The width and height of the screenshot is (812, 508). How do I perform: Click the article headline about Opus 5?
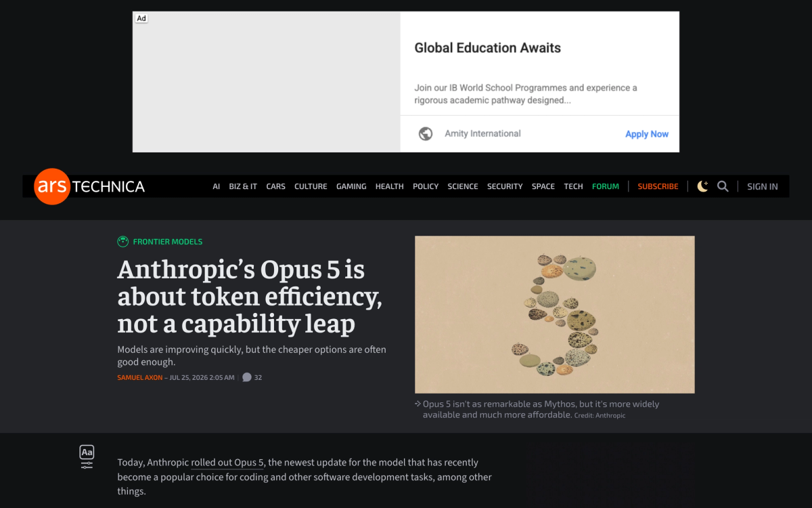(250, 297)
